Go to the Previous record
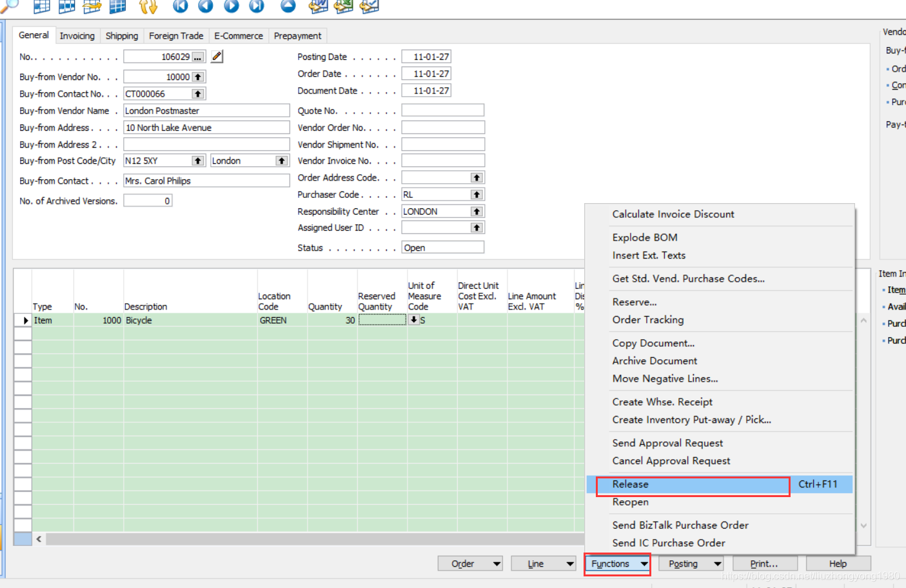 [x=206, y=6]
